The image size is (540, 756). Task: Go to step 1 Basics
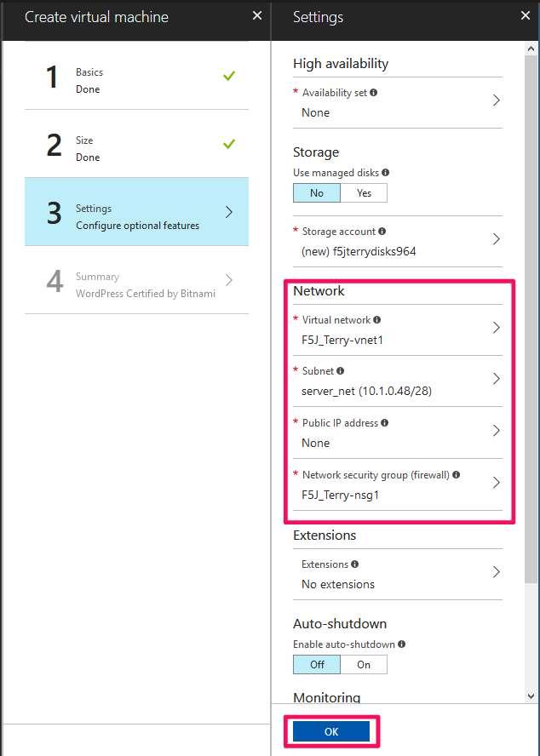[136, 76]
